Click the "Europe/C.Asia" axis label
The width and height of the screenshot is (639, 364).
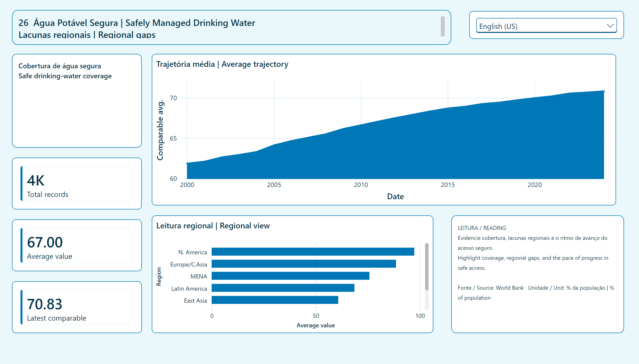(x=188, y=265)
